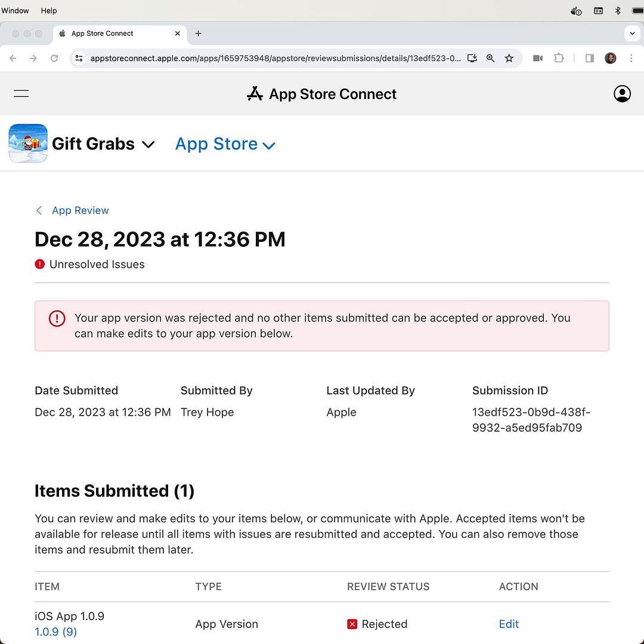Expand the Gift Grabs app dropdown

148,144
